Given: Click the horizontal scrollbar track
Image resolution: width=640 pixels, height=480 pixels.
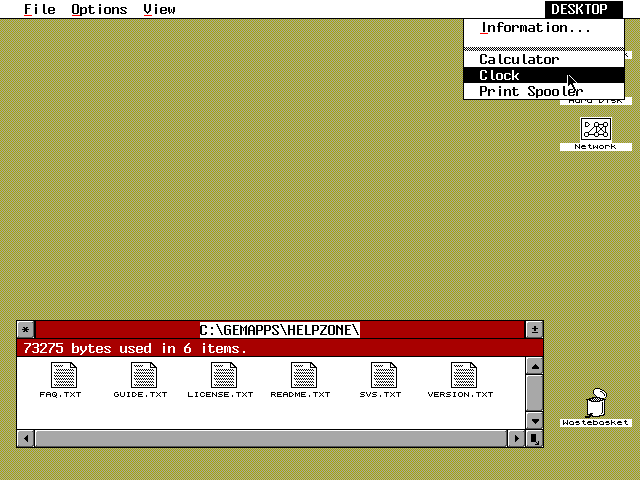Looking at the screenshot, I should pyautogui.click(x=271, y=439).
